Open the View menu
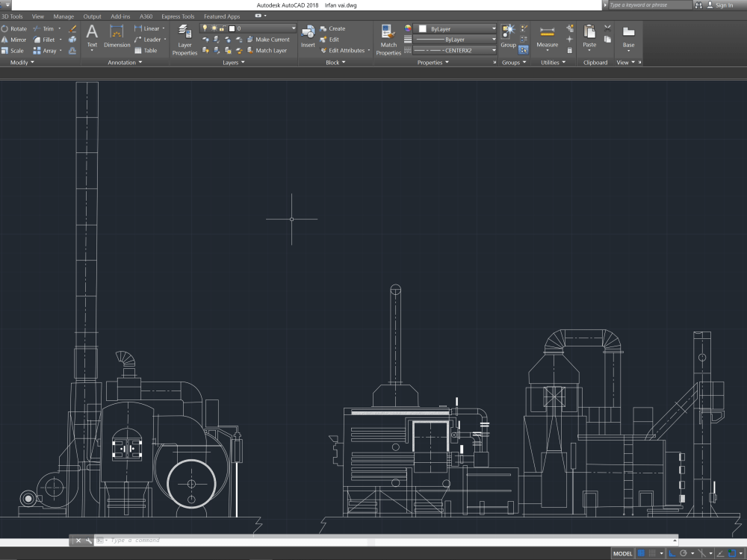Screen dimensions: 747x560 tap(37, 16)
